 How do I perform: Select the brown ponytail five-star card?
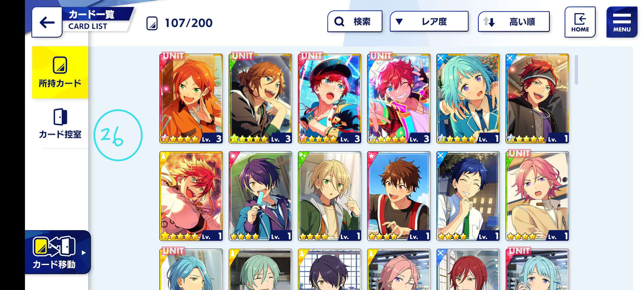point(260,98)
